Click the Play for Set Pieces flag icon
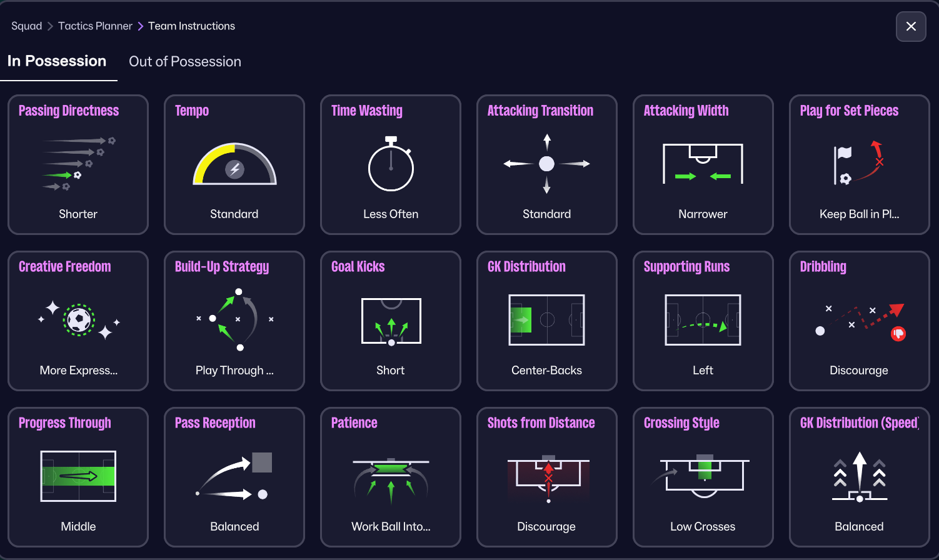 coord(859,162)
